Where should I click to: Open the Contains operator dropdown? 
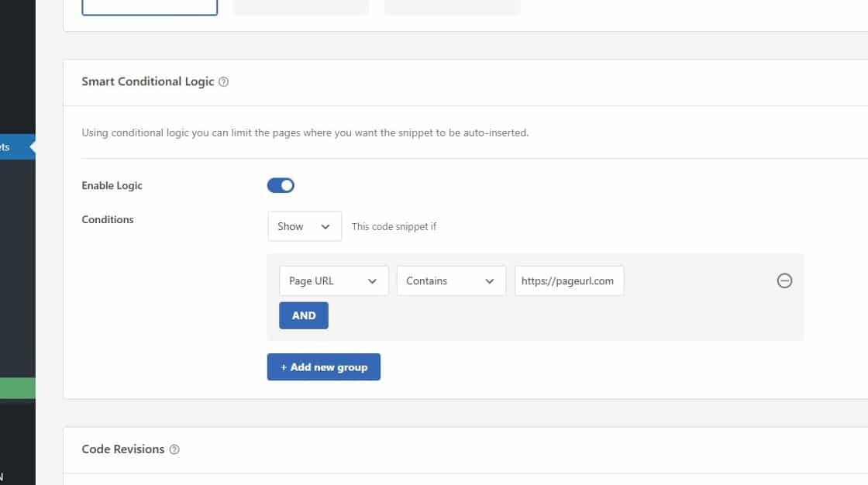450,281
